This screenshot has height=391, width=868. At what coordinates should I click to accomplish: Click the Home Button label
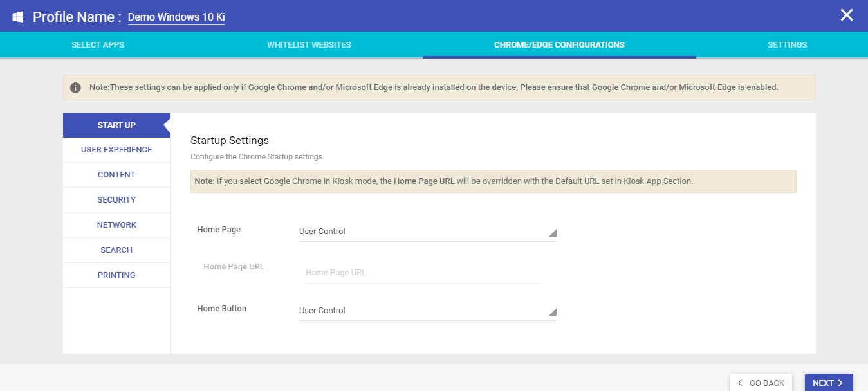221,309
